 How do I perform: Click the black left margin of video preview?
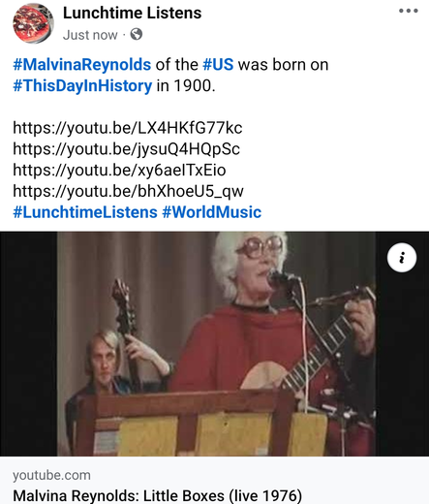[28, 344]
